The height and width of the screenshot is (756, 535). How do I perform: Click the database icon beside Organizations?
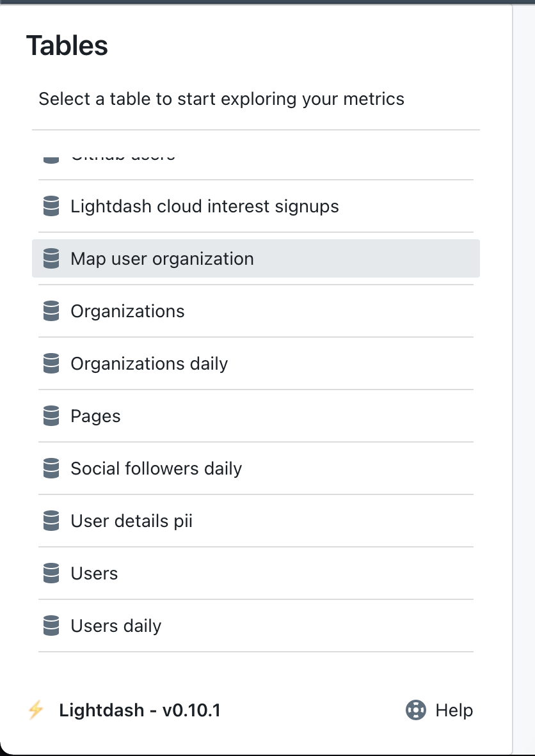pyautogui.click(x=51, y=311)
